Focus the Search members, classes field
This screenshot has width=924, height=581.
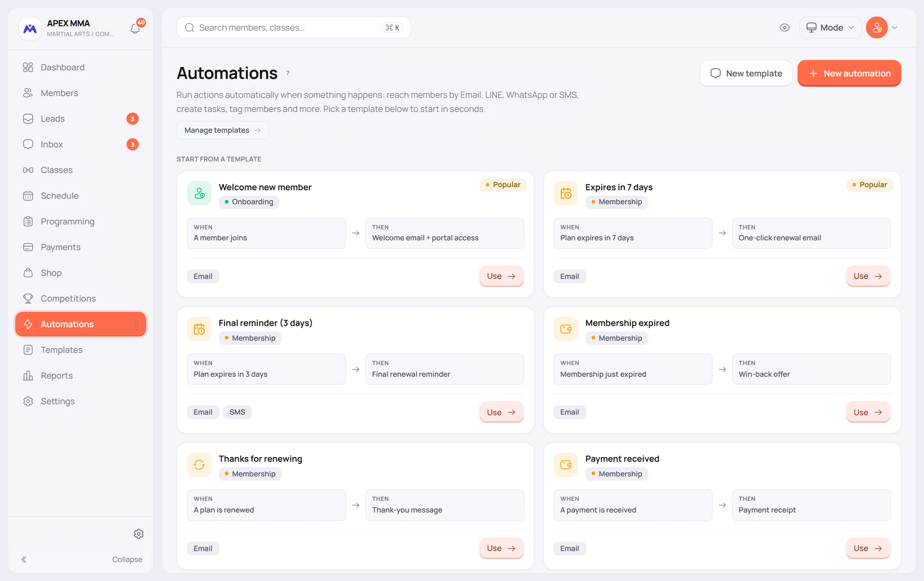coord(294,28)
